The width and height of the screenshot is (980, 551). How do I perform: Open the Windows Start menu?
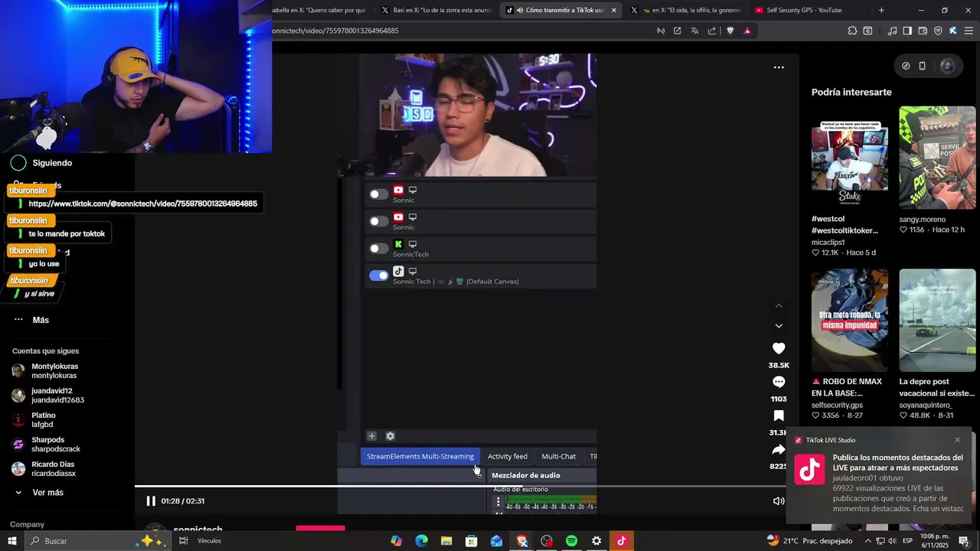tap(12, 541)
